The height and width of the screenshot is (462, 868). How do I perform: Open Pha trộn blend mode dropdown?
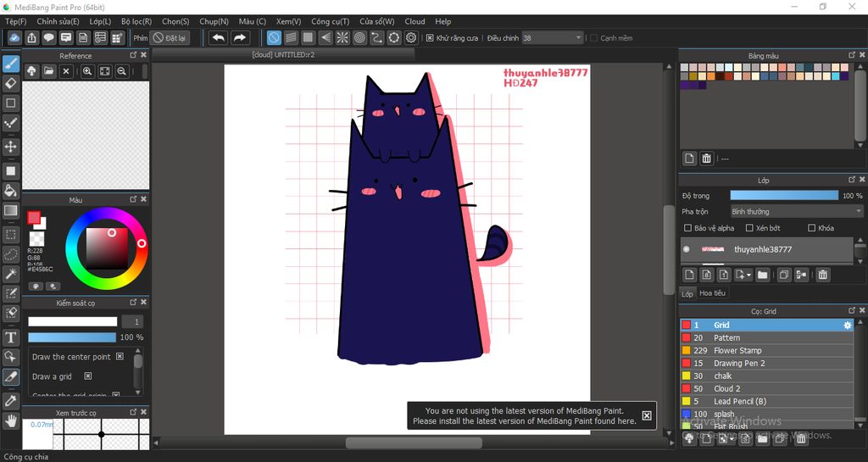coord(797,211)
